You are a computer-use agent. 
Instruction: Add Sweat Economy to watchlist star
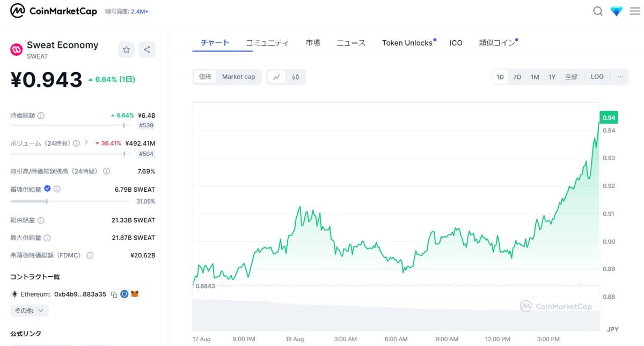pyautogui.click(x=126, y=49)
